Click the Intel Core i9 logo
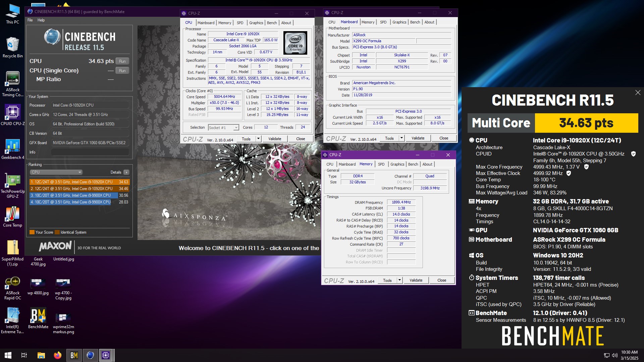The image size is (644, 362). point(295,43)
